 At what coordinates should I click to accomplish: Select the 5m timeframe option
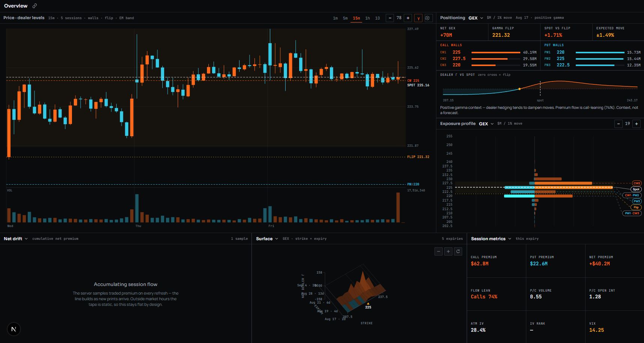coord(345,18)
